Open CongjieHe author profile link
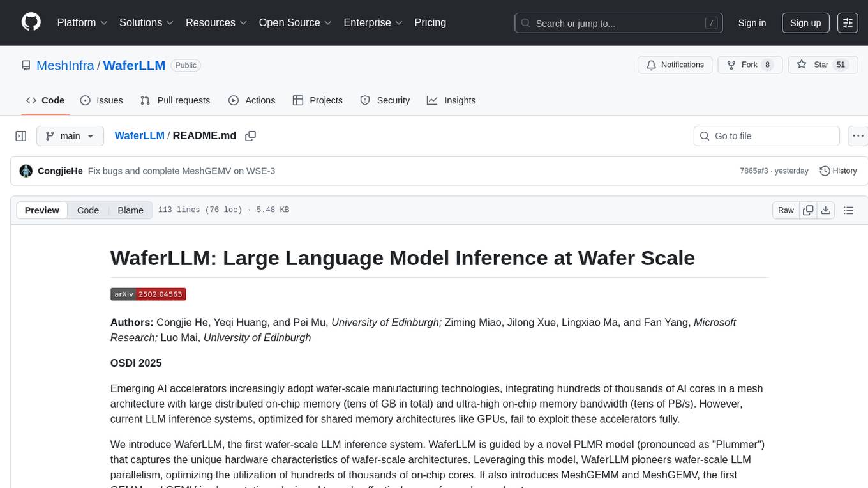Viewport: 868px width, 488px height. (x=60, y=171)
